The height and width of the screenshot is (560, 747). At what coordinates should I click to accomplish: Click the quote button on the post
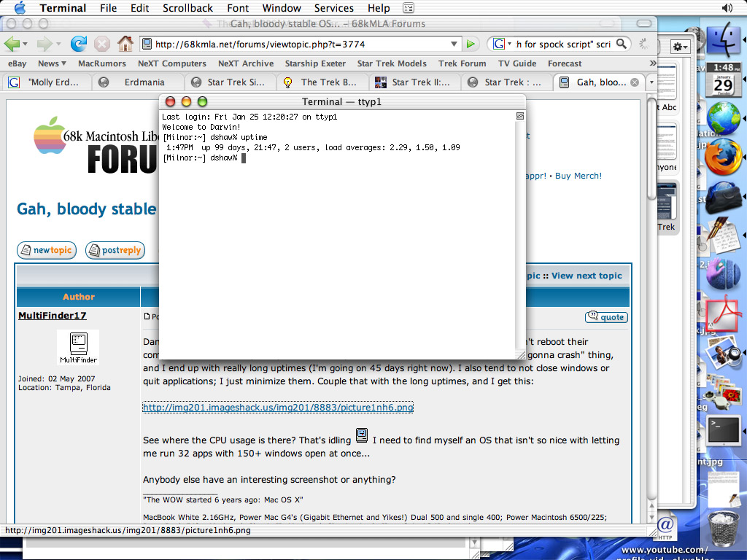pos(606,317)
